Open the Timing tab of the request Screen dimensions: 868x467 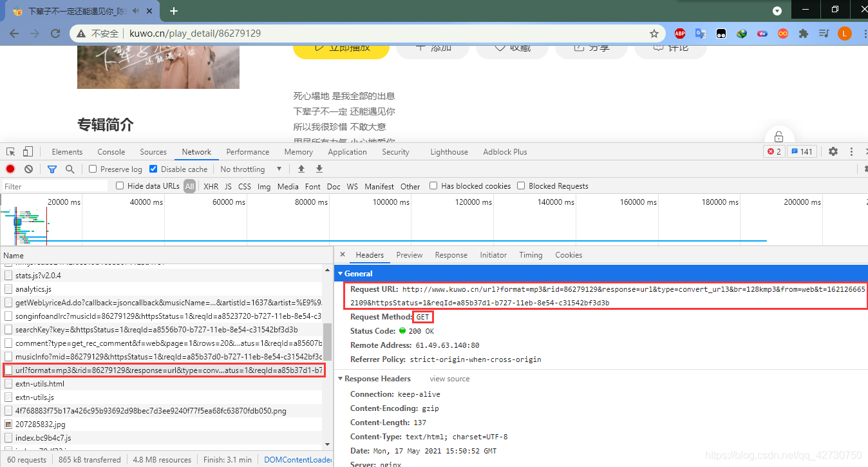(x=531, y=255)
